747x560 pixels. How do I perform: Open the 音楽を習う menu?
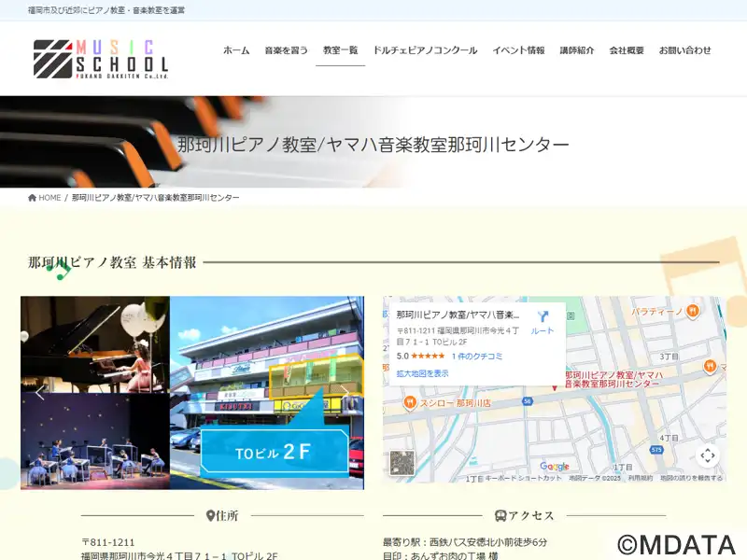(x=286, y=50)
